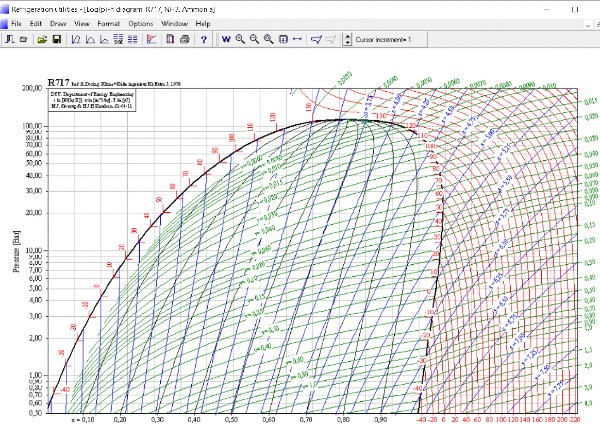This screenshot has width=600, height=424.
Task: Minimize the inner diagram child window
Action: click(588, 24)
